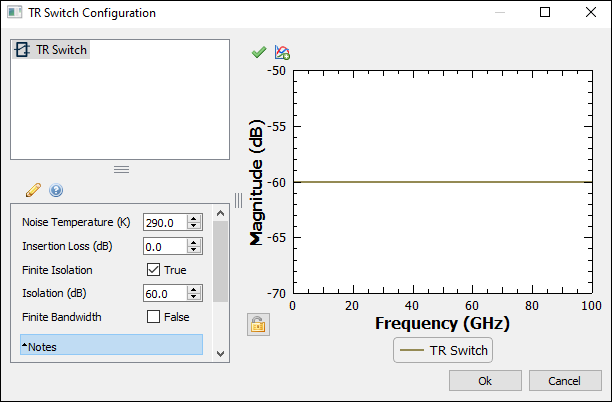Click the Cancel button
This screenshot has height=402, width=612.
click(x=565, y=381)
